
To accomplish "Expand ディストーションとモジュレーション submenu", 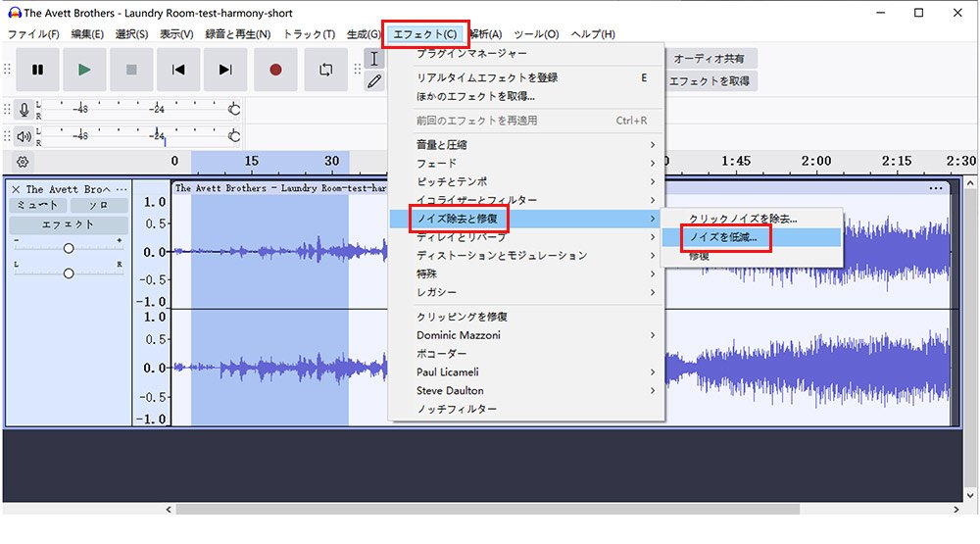I will coord(525,255).
